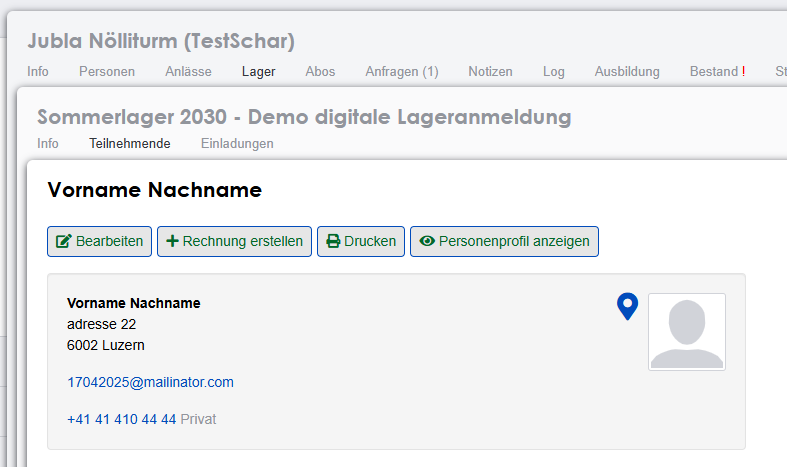Open the Anfragen (1) tab

click(402, 71)
